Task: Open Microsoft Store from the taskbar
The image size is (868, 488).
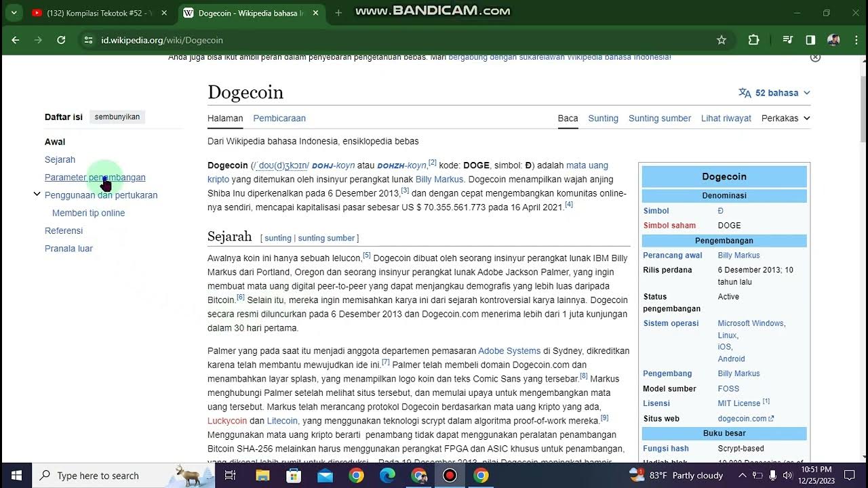Action: point(294,475)
